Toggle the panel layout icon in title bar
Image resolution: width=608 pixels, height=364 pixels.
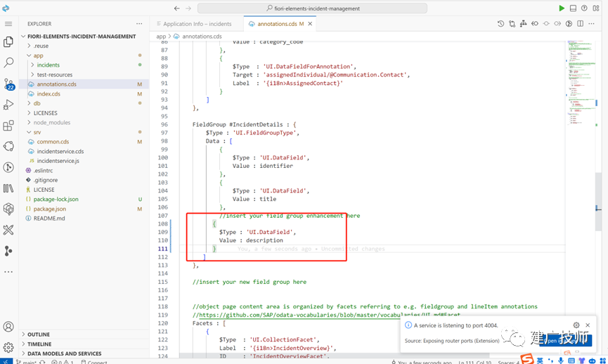tap(573, 8)
